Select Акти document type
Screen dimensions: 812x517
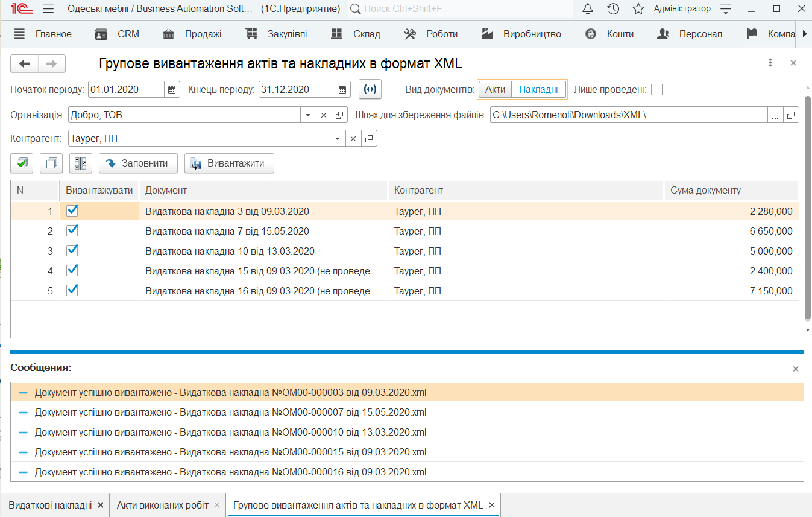tap(495, 89)
